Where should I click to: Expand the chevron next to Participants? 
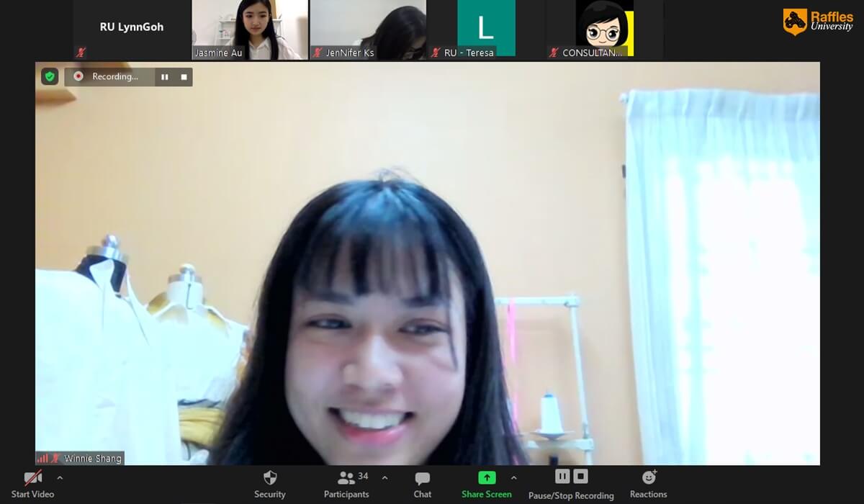coord(384,477)
